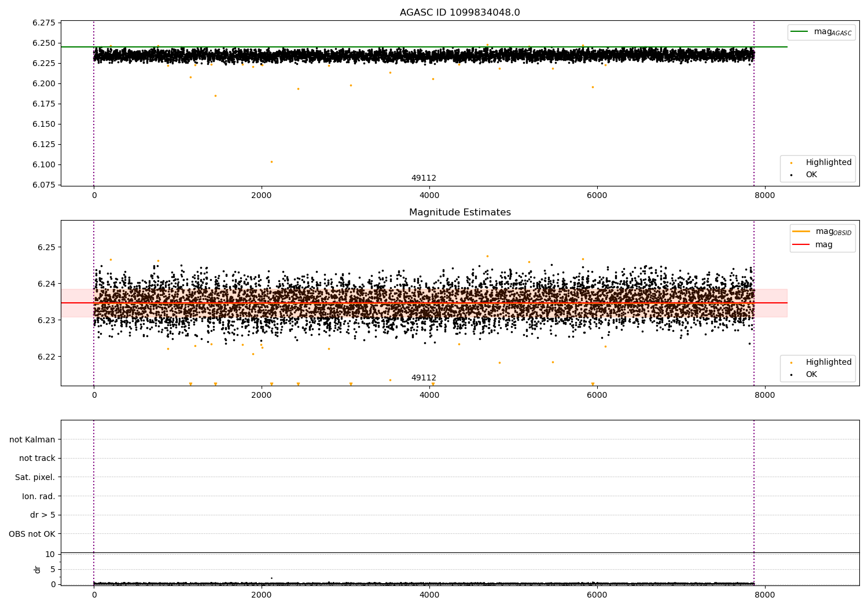Screen dimensions: 868x608
Task: Click the 4000 x-tick under the top plot
Action: 429,196
